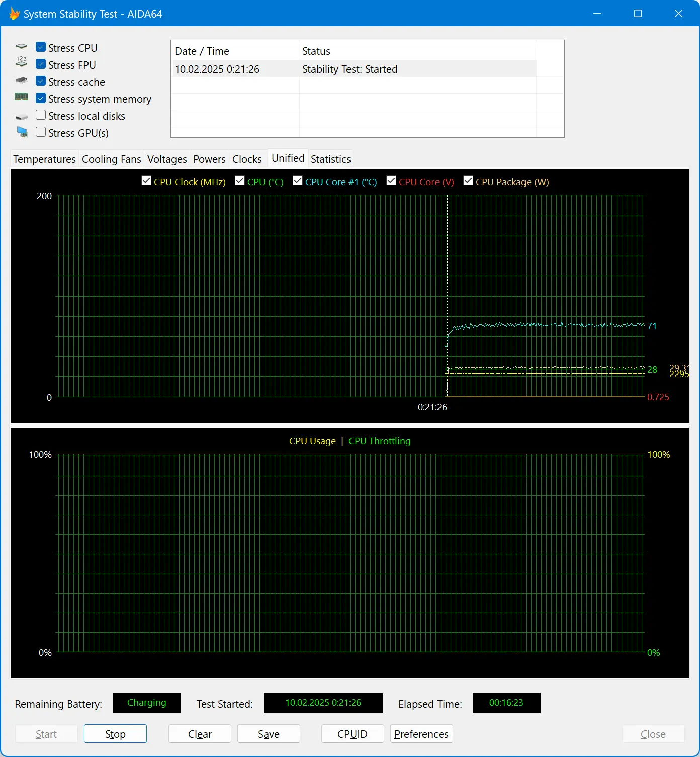Toggle the Stress cache checkbox
700x757 pixels.
41,81
